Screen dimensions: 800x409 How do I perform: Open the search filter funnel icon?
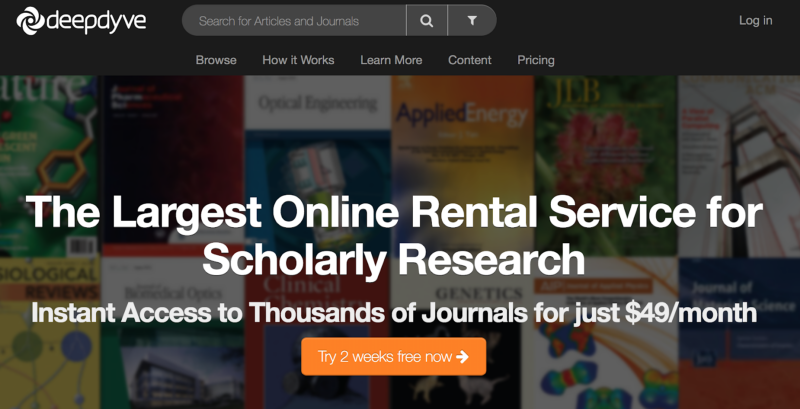(x=472, y=20)
